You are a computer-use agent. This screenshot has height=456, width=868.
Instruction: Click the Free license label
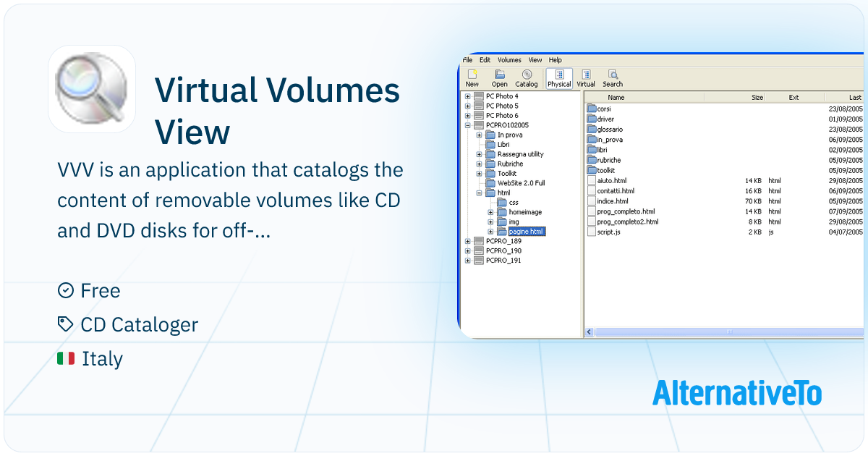click(x=101, y=290)
